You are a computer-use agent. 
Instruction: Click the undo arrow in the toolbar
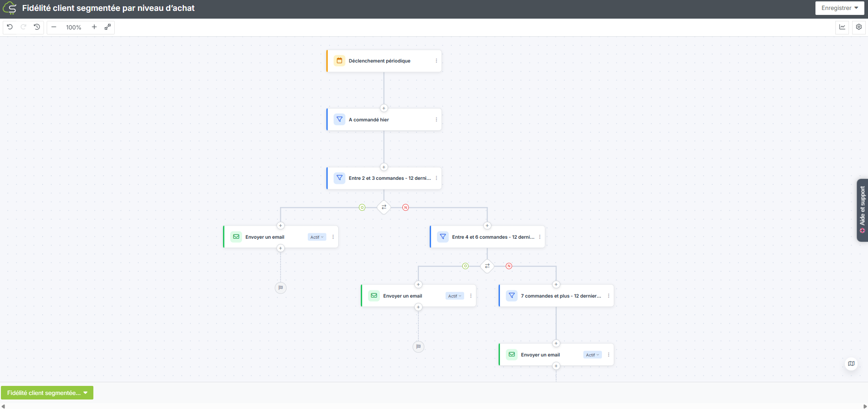click(x=10, y=27)
